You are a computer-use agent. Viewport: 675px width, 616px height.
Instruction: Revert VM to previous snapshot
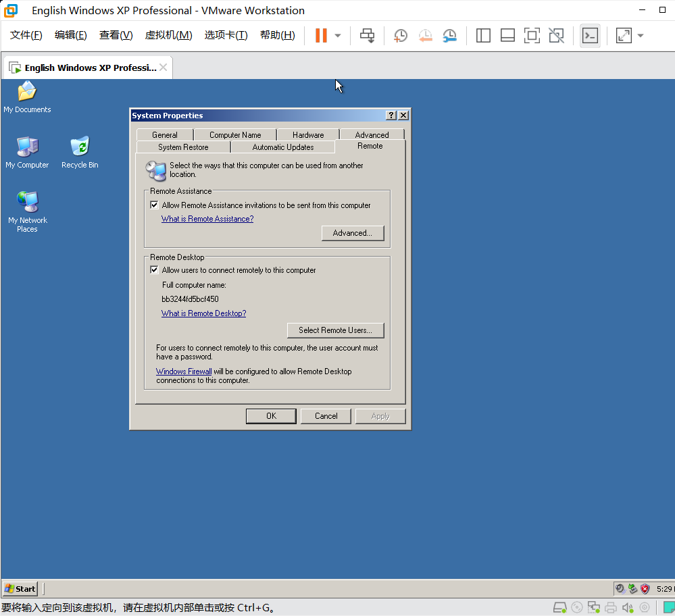point(425,36)
